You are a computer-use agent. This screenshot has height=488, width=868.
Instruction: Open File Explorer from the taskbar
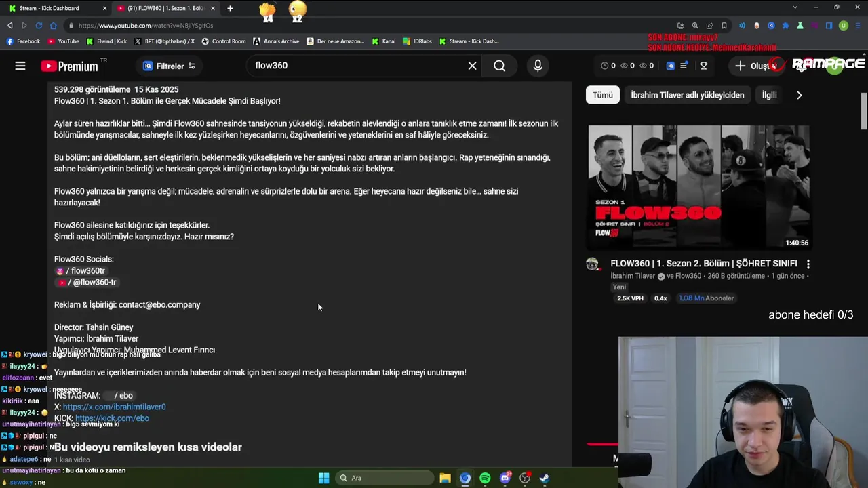[x=445, y=478]
